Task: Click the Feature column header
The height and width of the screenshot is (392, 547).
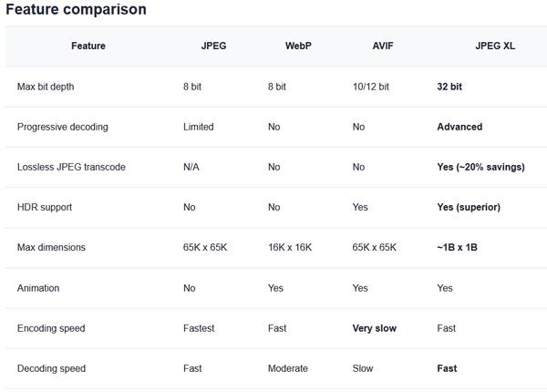Action: (88, 46)
